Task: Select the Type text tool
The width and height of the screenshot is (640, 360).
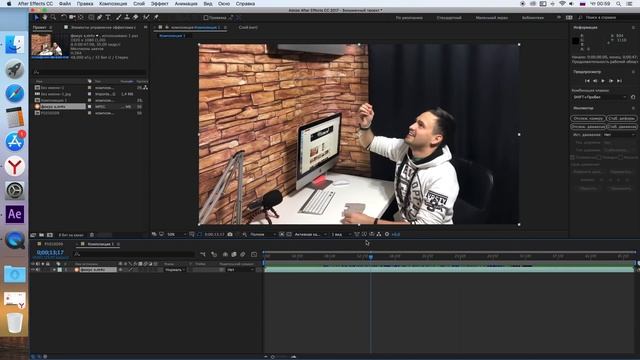Action: (x=108, y=18)
